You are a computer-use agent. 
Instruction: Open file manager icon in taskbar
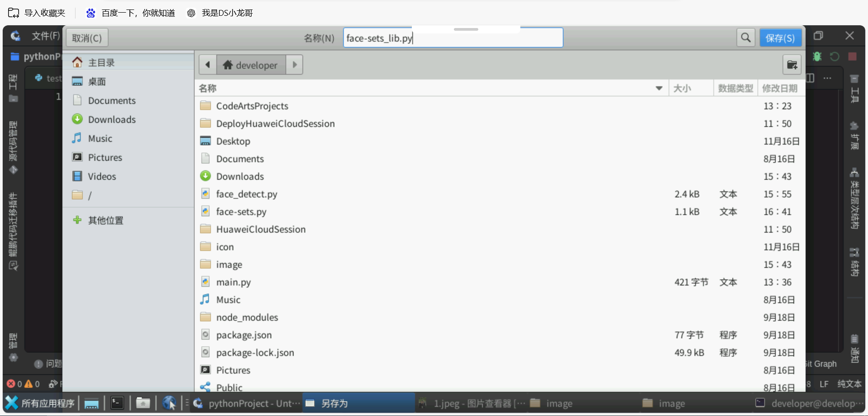tap(143, 403)
